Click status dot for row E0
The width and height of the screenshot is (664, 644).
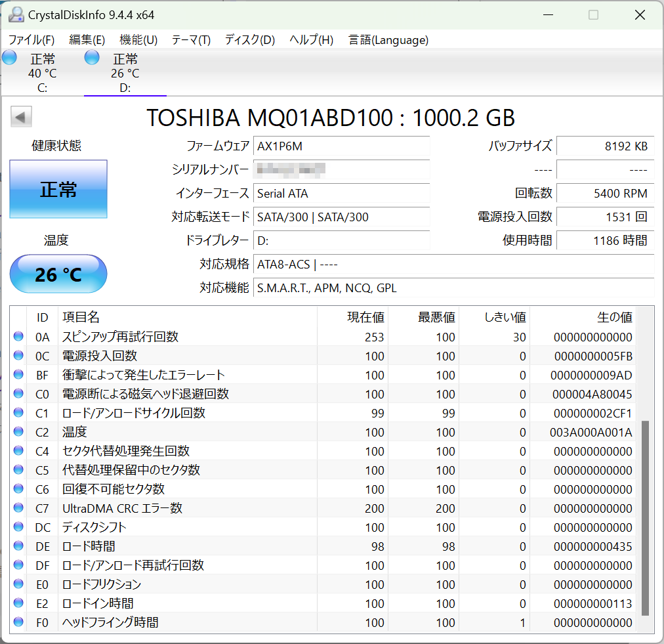click(x=18, y=584)
